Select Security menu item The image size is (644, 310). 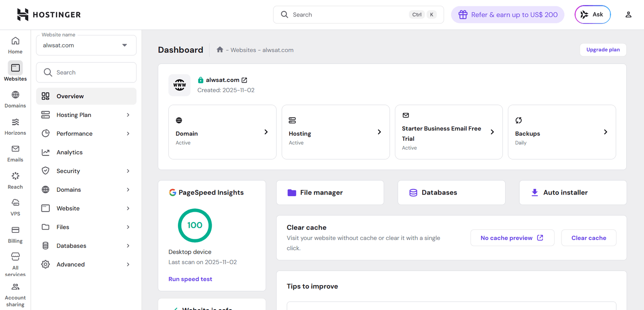[86, 171]
